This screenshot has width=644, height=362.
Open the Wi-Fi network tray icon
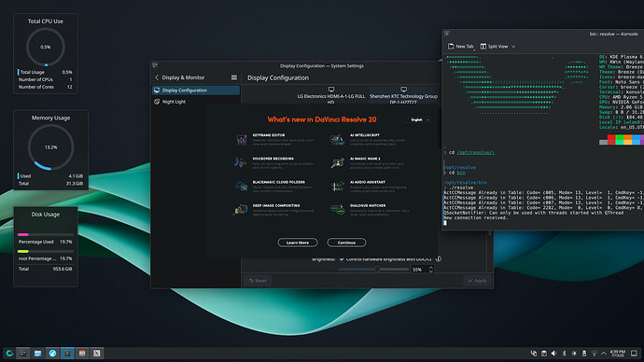(594, 353)
